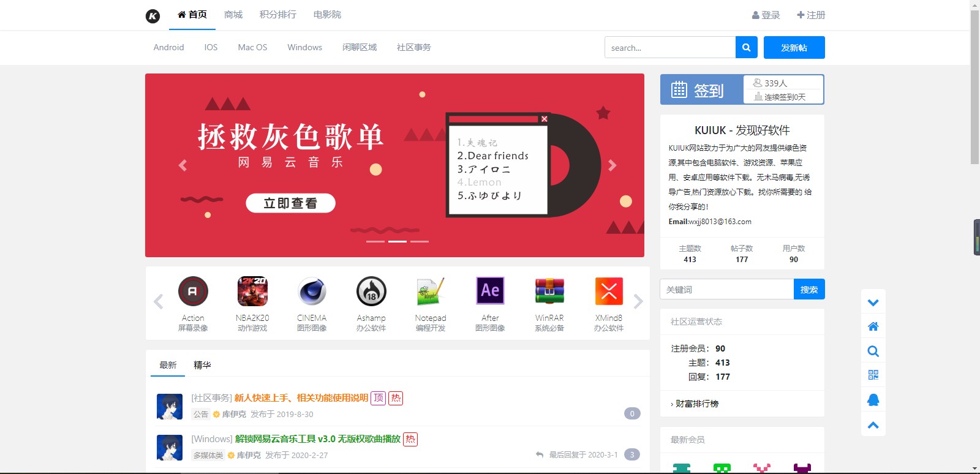Open the Action screen recorder icon
Viewport: 980px width, 474px height.
click(193, 291)
